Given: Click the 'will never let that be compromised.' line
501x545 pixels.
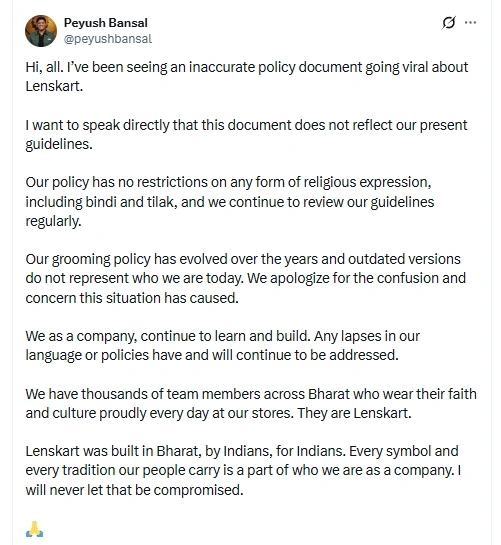Looking at the screenshot, I should 134,490.
